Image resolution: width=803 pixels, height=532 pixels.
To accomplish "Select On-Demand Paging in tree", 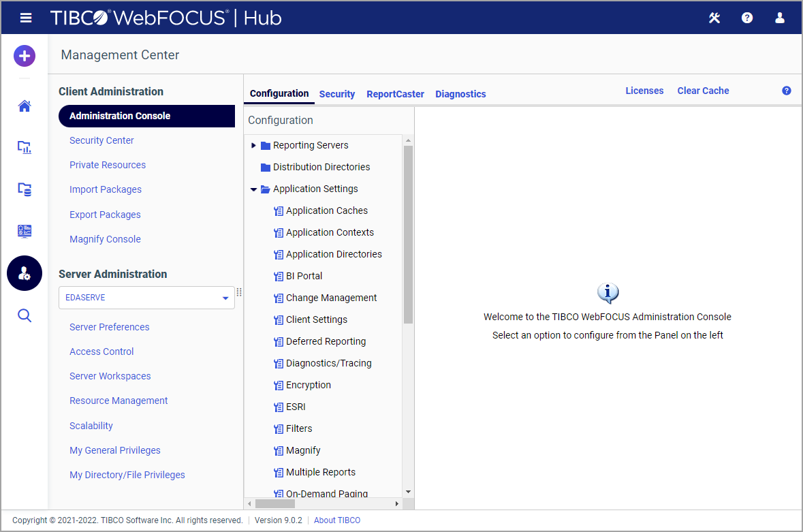I will (x=327, y=494).
